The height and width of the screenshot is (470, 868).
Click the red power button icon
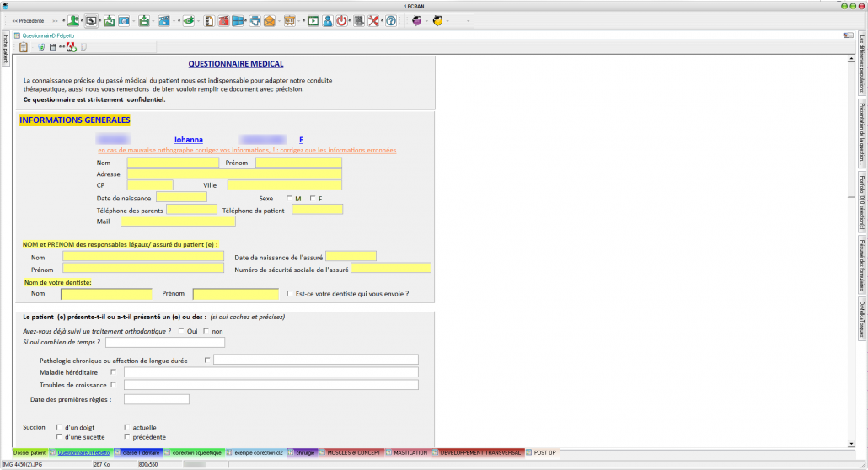342,21
